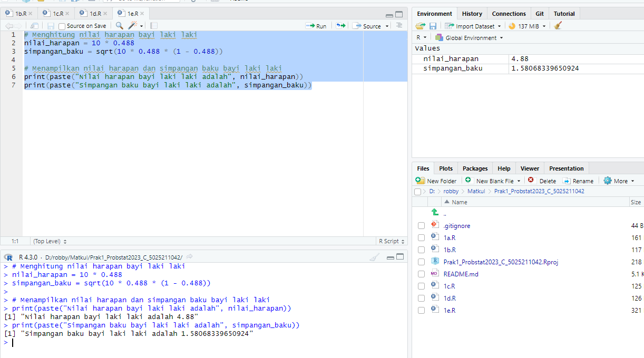Open the New Blank File dropdown

click(x=519, y=181)
